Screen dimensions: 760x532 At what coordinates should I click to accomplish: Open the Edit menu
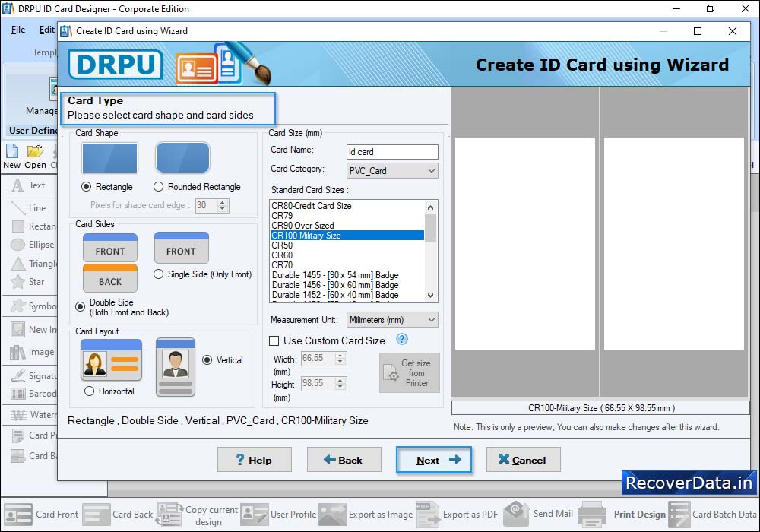point(46,30)
